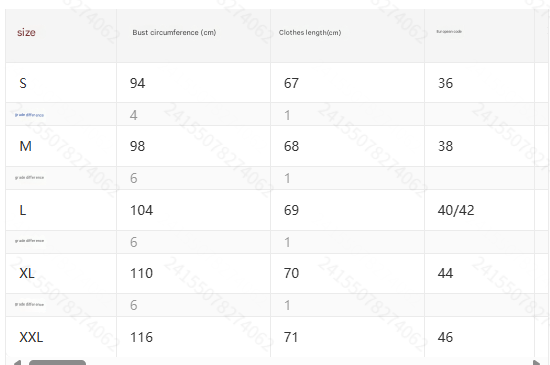This screenshot has height=365, width=550.
Task: Click the tiny European code column header
Action: (449, 32)
